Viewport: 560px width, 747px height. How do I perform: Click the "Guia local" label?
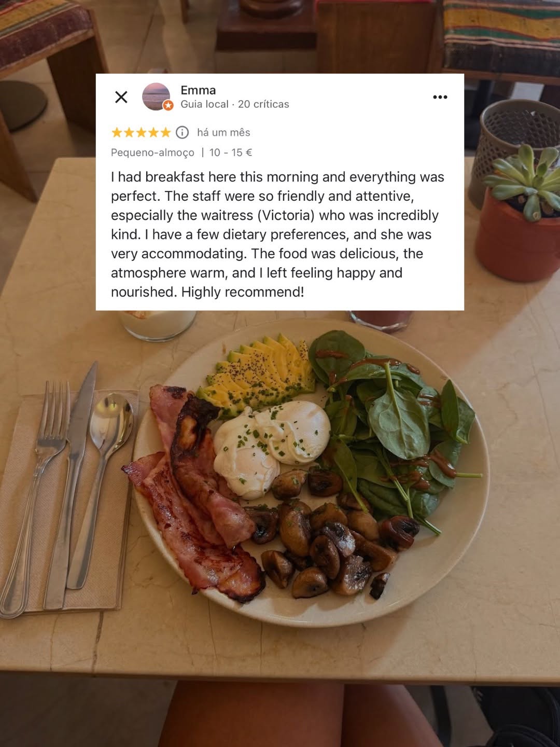click(204, 104)
